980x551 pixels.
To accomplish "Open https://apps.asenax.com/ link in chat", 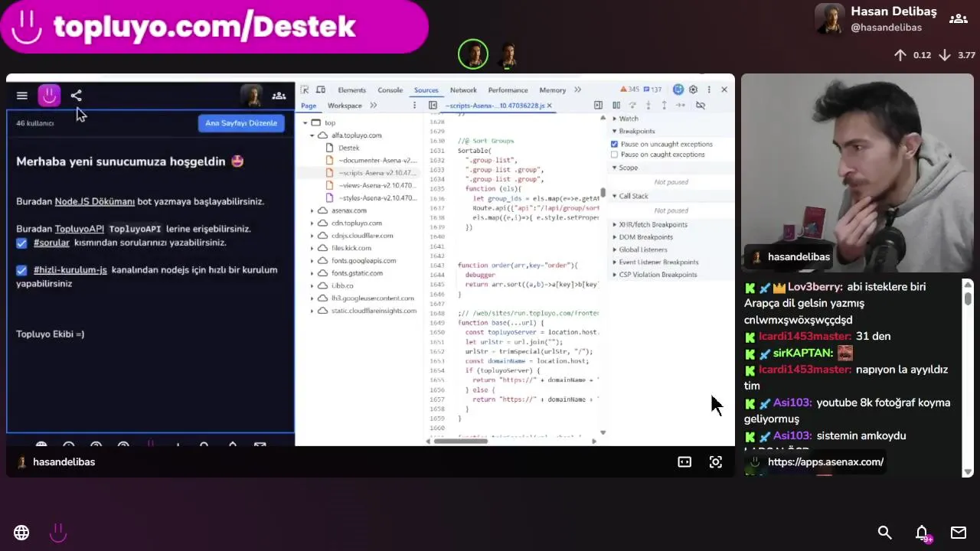I will pos(825,462).
